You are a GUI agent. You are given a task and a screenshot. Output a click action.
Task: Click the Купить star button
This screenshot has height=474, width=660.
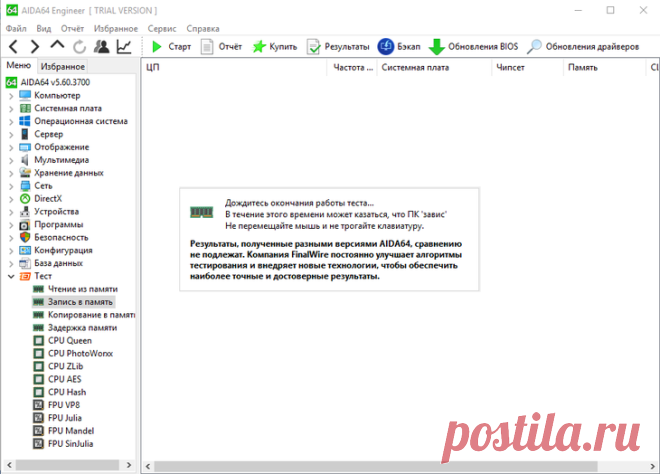tap(274, 46)
